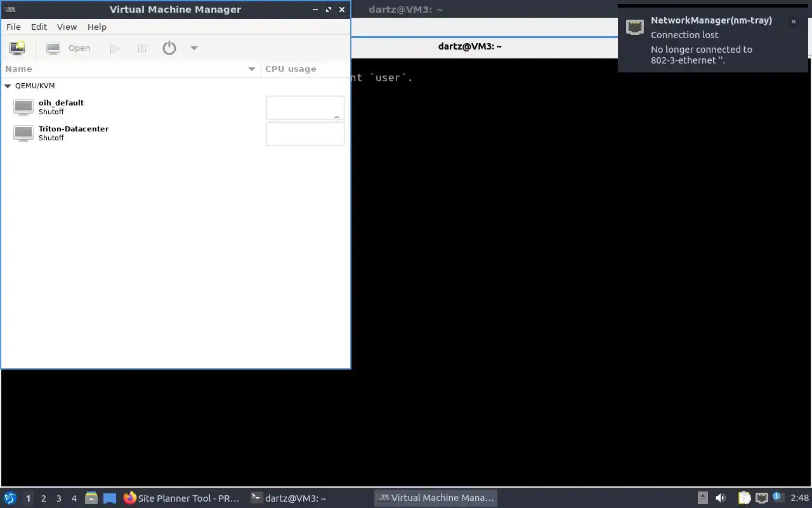Click the removable media eject tray icon

[x=702, y=498]
